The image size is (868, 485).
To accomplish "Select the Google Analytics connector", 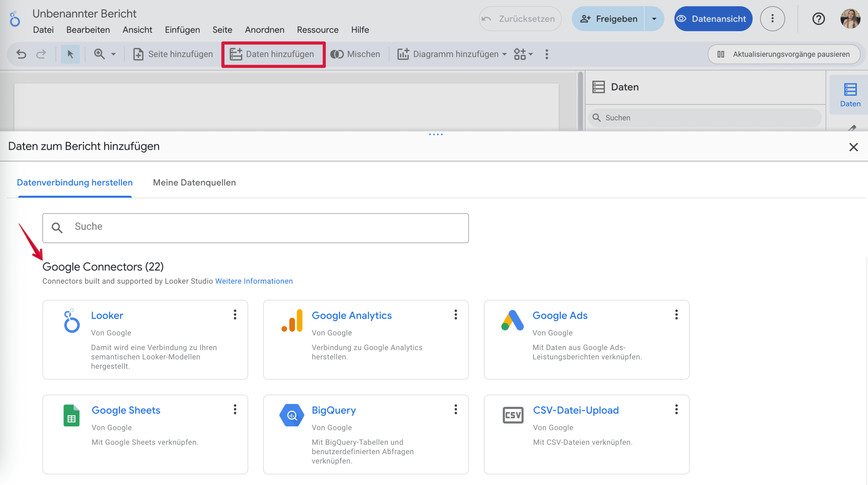I will [352, 316].
